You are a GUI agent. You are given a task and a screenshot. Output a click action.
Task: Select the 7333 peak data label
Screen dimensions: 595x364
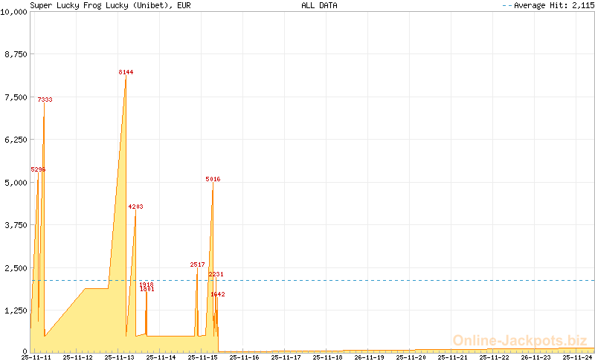pos(45,100)
